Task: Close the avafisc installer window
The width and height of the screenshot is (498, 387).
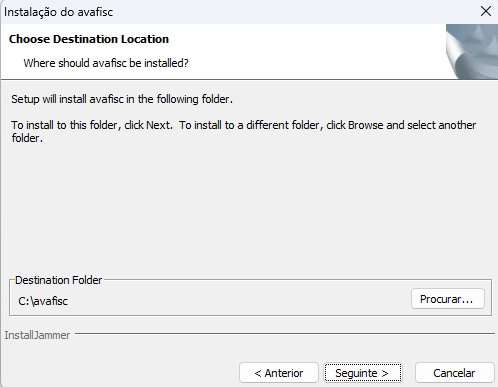Action: [486, 11]
